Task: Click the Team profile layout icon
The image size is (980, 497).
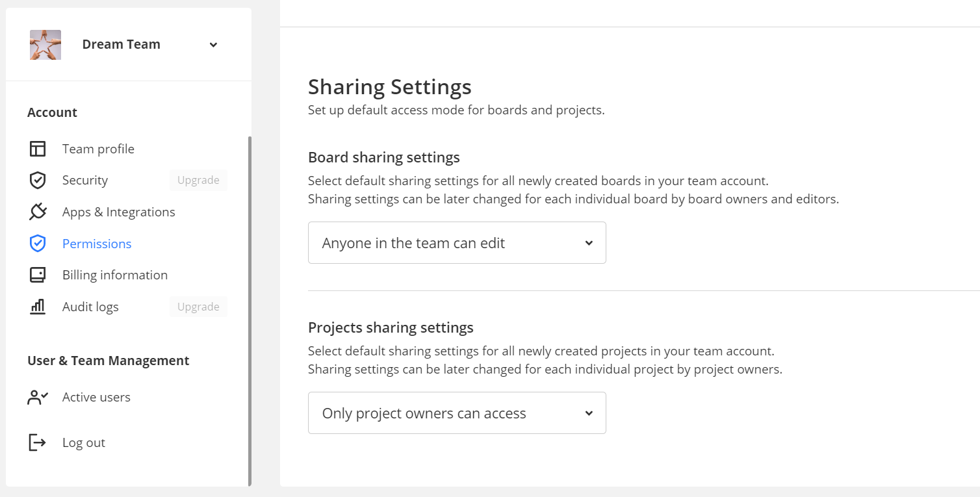Action: [38, 149]
